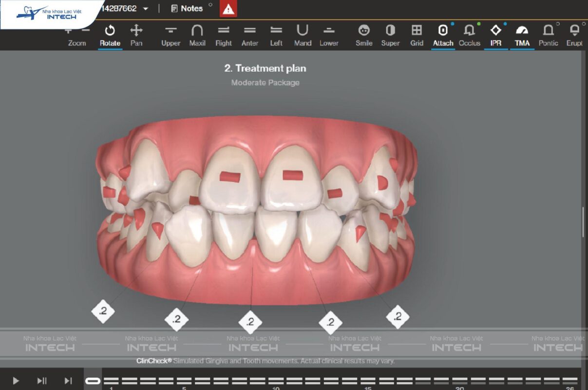Show the Anterior view
This screenshot has height=390, width=588.
(250, 35)
